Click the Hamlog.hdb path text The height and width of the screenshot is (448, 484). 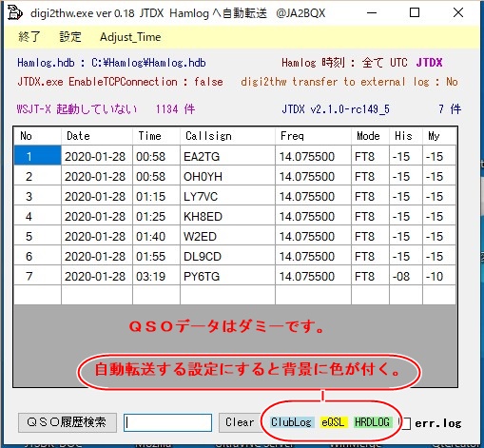[x=111, y=63]
